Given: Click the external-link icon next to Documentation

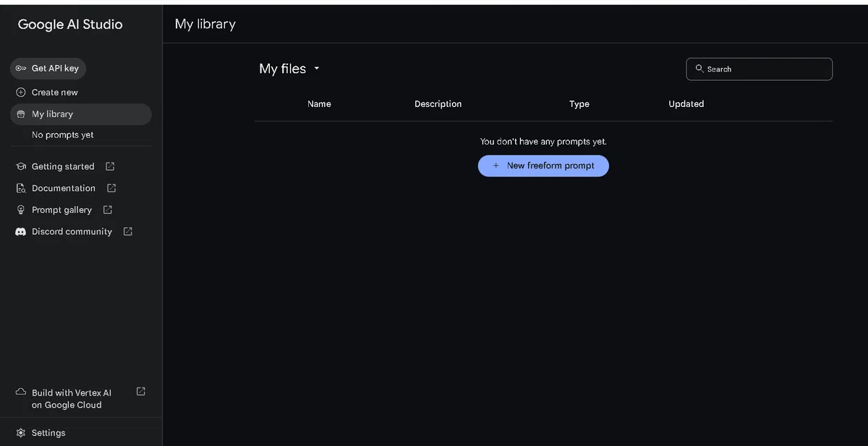Looking at the screenshot, I should 111,188.
